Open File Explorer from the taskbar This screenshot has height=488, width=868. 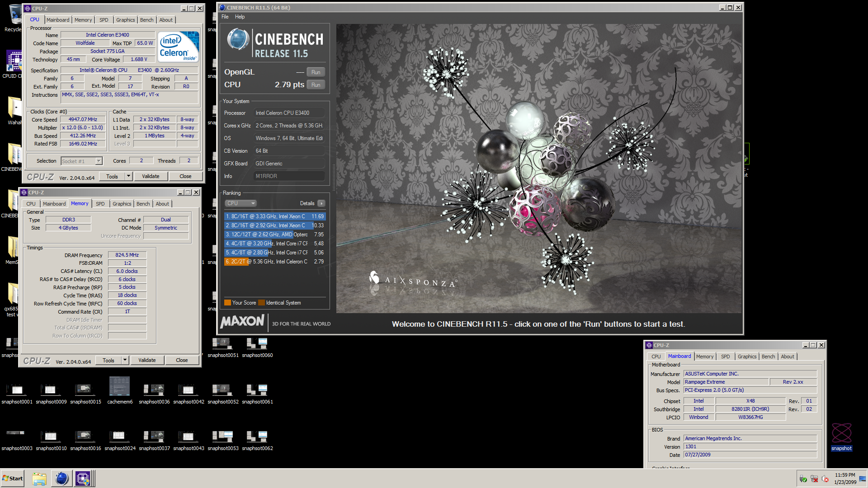point(39,479)
